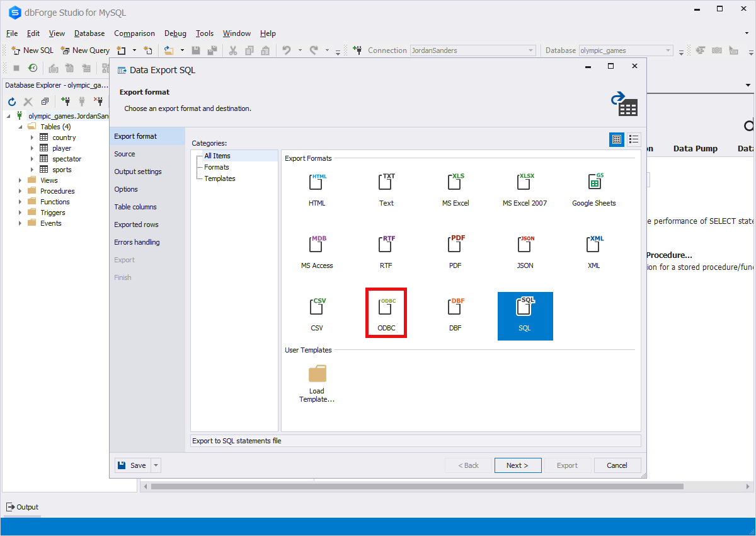
Task: Select the JSON export format
Action: [x=525, y=245]
